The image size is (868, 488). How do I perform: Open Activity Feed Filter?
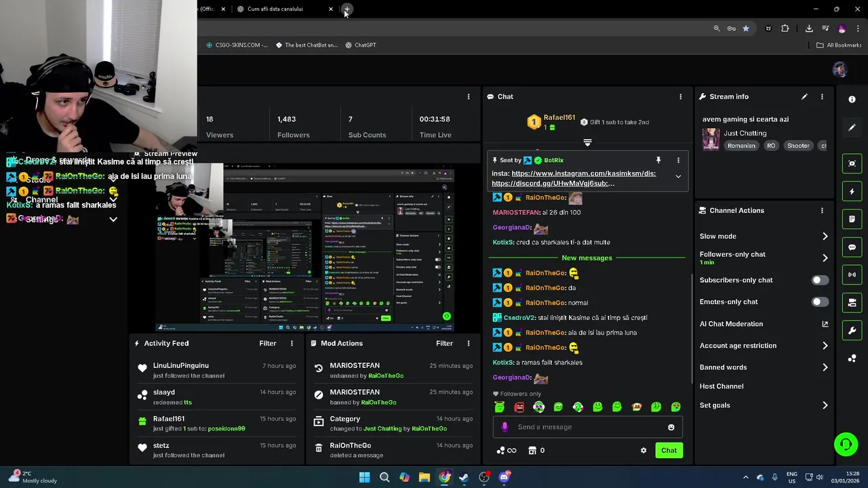click(x=268, y=344)
